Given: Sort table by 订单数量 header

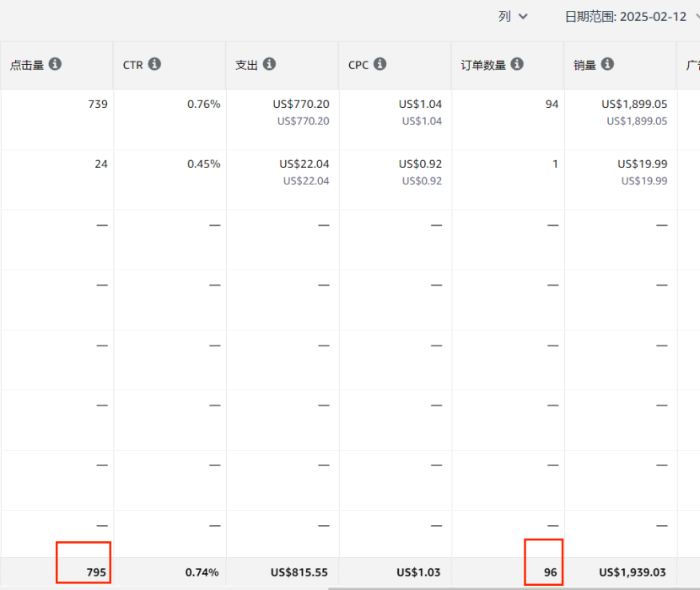Looking at the screenshot, I should [x=483, y=65].
